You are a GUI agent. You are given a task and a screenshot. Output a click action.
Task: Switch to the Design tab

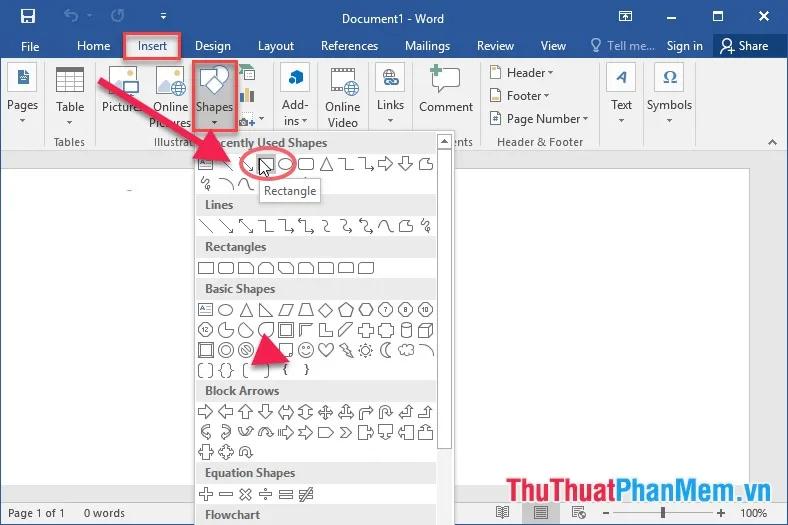coord(213,46)
